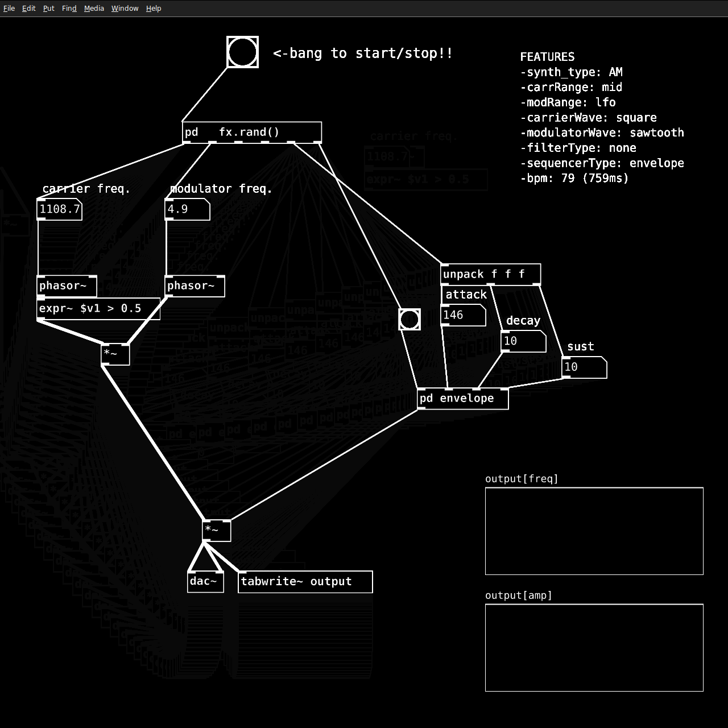Click the '-bpm: 79 (759ms)' line
Viewport: 728px width, 728px height.
(575, 178)
